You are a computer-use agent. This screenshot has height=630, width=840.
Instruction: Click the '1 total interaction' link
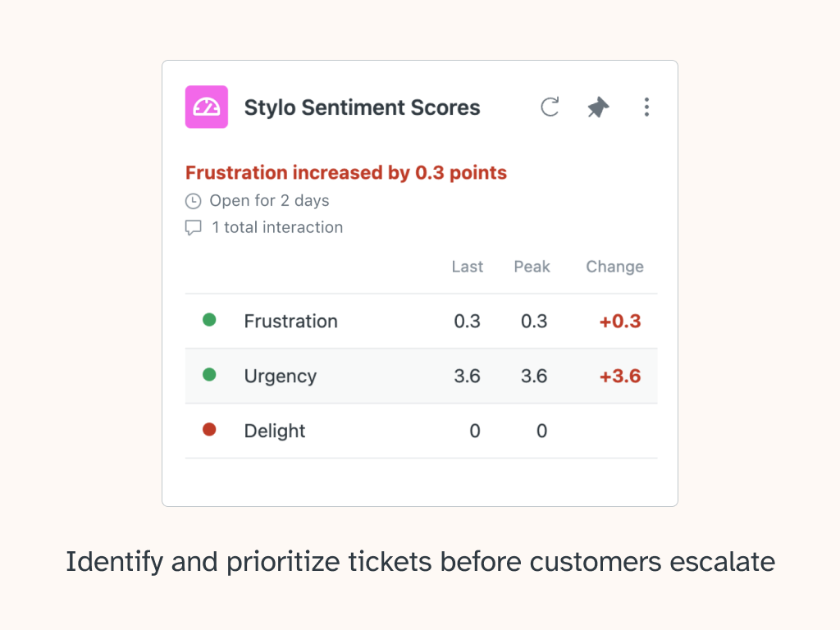(277, 227)
